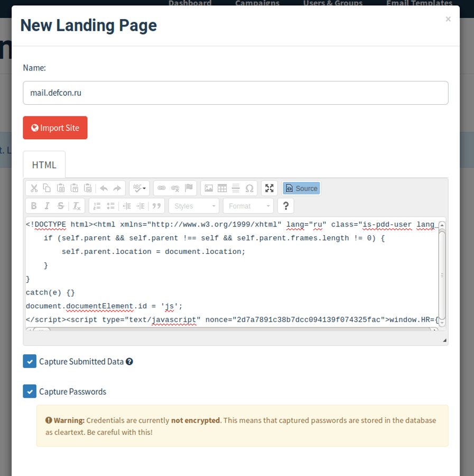Click the Insert Special Character omega icon
The height and width of the screenshot is (476, 474).
[x=249, y=188]
